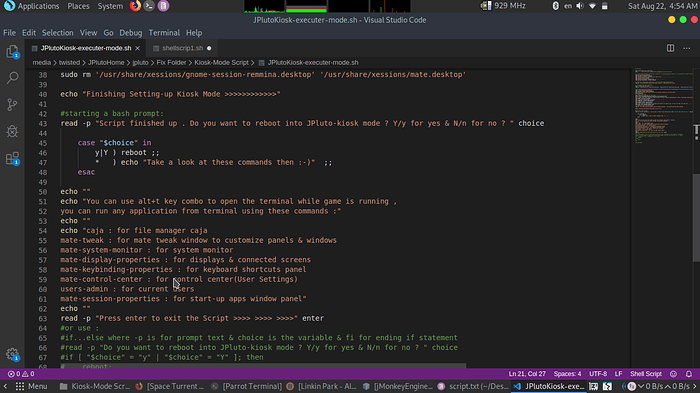Open the File menu

click(9, 33)
